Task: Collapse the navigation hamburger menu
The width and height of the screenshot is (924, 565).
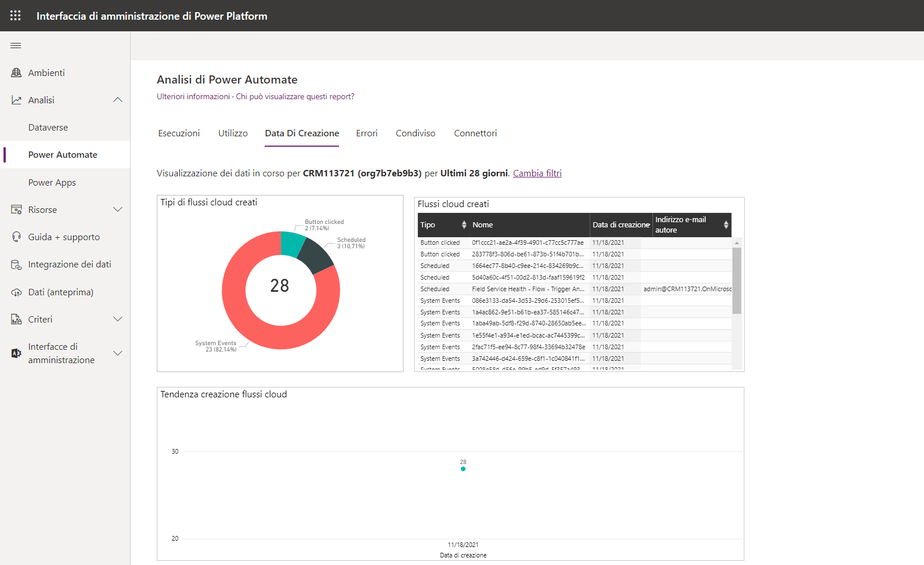Action: pos(16,45)
